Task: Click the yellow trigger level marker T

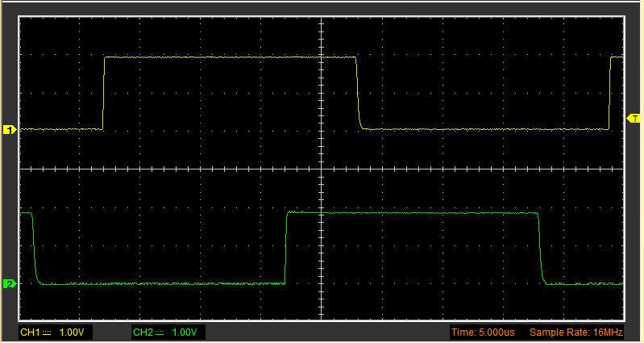Action: tap(634, 119)
